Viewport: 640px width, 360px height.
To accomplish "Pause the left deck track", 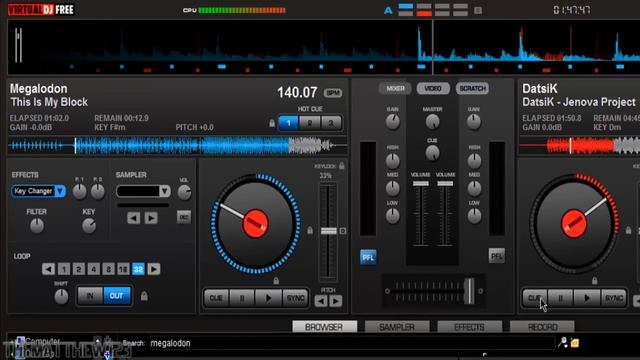I will click(242, 298).
